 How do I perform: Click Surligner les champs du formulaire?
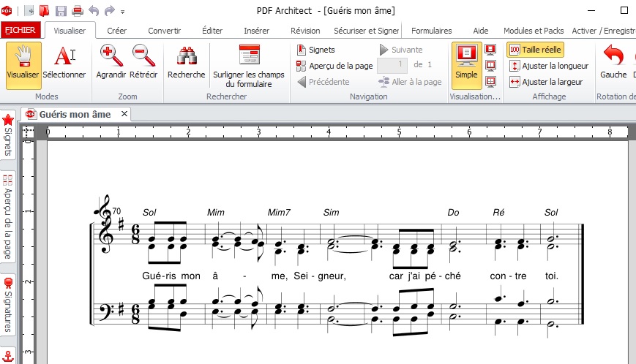(x=249, y=66)
